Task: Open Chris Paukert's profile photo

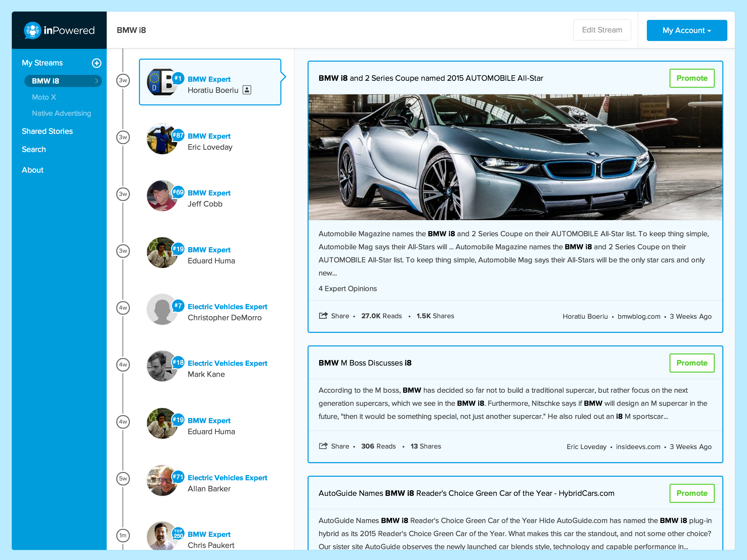Action: 162,536
